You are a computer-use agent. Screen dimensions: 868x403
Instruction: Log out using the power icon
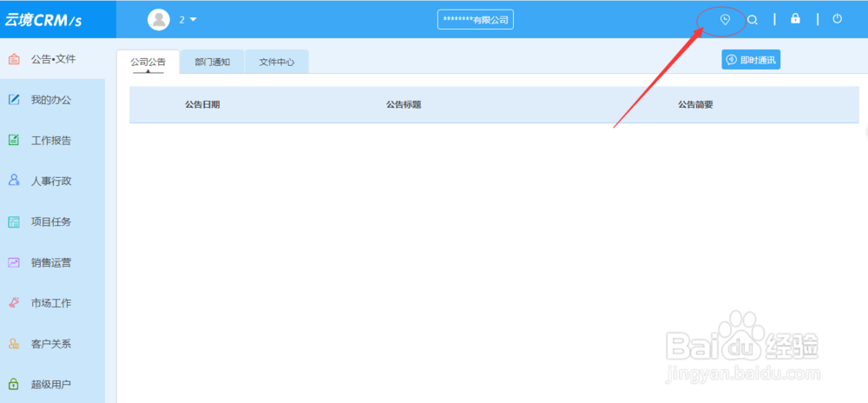[x=838, y=19]
